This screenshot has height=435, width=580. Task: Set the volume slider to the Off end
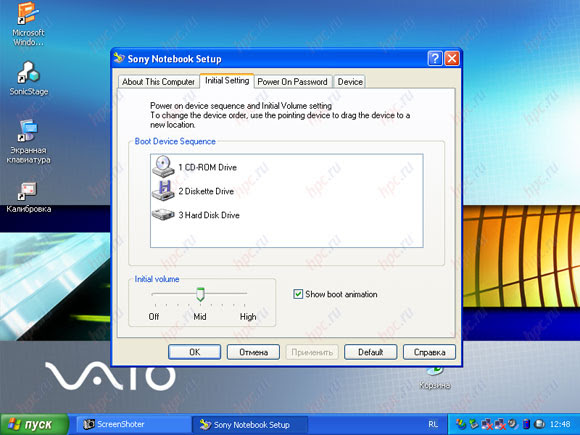(155, 293)
